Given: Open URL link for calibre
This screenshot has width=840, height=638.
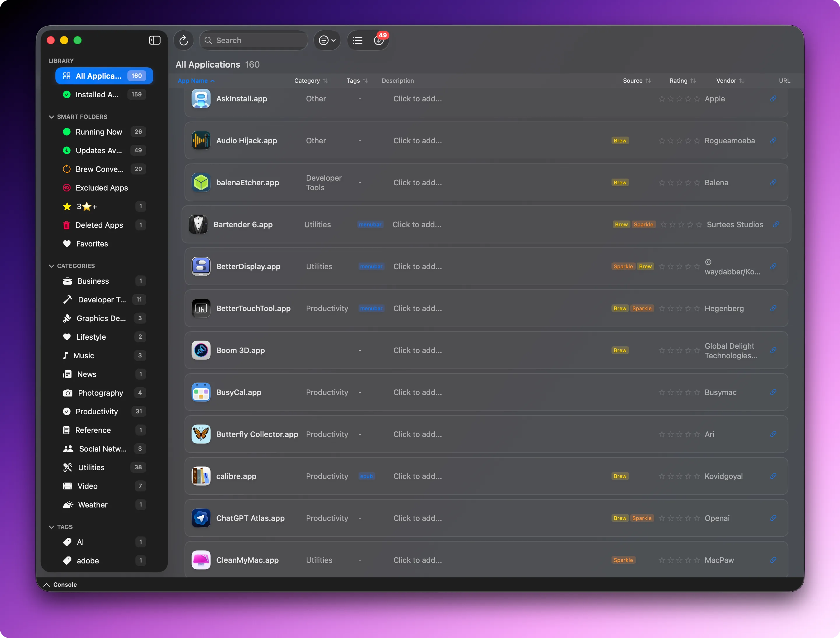Looking at the screenshot, I should (773, 476).
